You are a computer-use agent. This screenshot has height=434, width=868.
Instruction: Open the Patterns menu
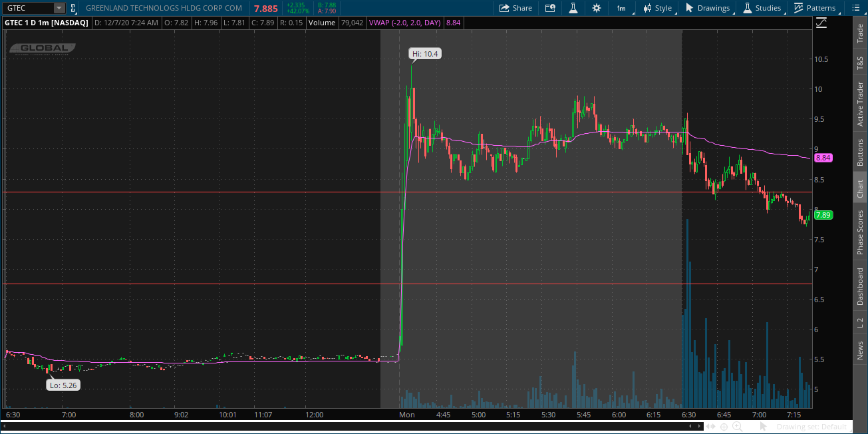815,8
